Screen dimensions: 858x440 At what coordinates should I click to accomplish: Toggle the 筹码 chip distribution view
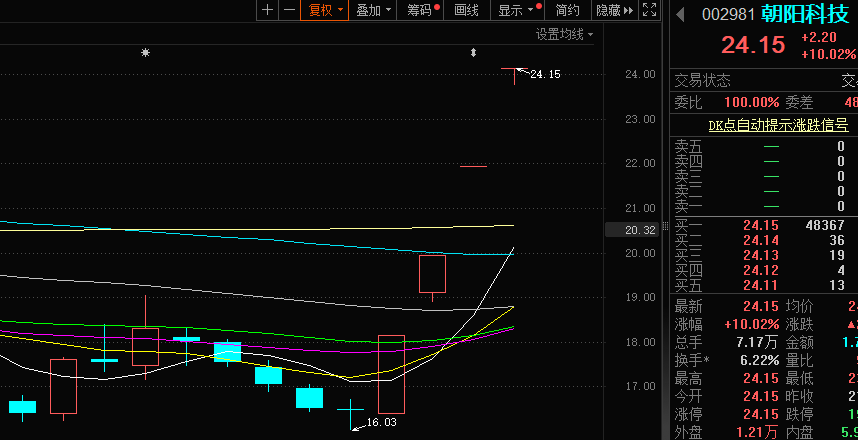click(421, 10)
